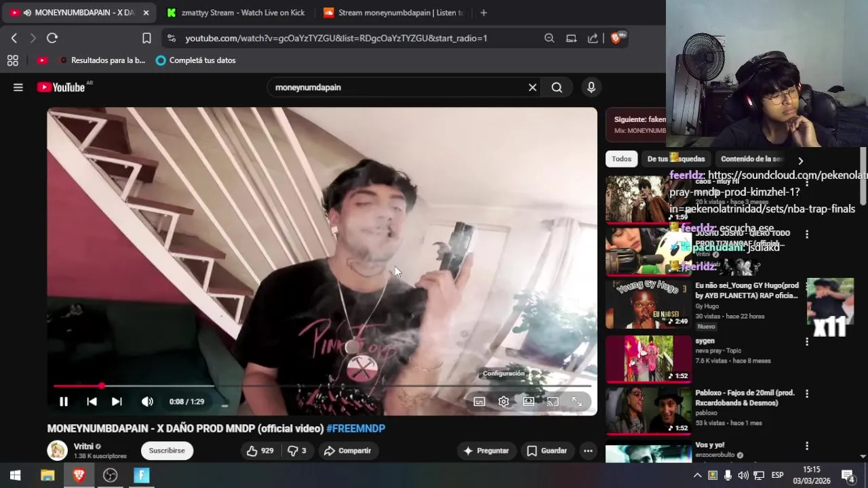Open 'Completá tus datos' bookmark
This screenshot has width=868, height=488.
pyautogui.click(x=195, y=60)
